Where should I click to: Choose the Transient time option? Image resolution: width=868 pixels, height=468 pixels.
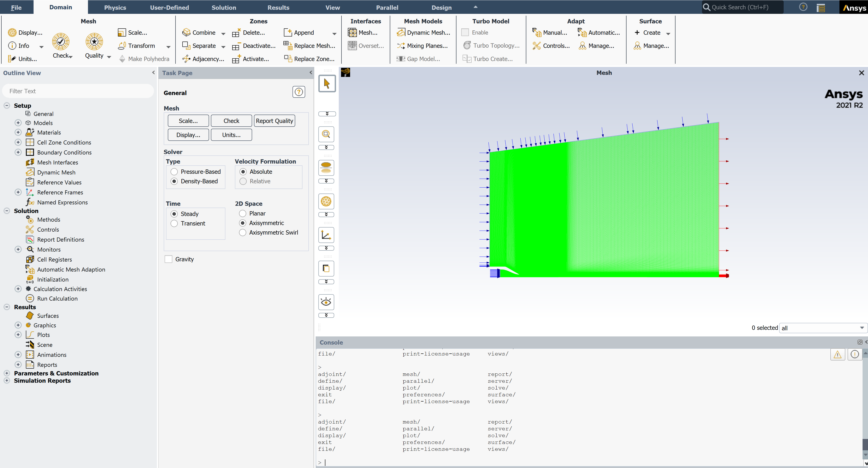[x=174, y=223]
